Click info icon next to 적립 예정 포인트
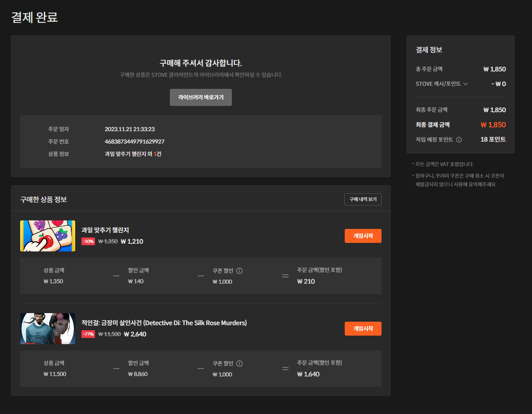Viewport: 532px width, 414px height. pos(459,140)
